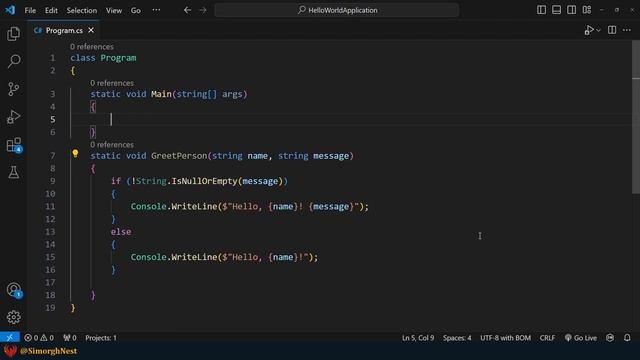
Task: Open the Selection menu
Action: [82, 10]
